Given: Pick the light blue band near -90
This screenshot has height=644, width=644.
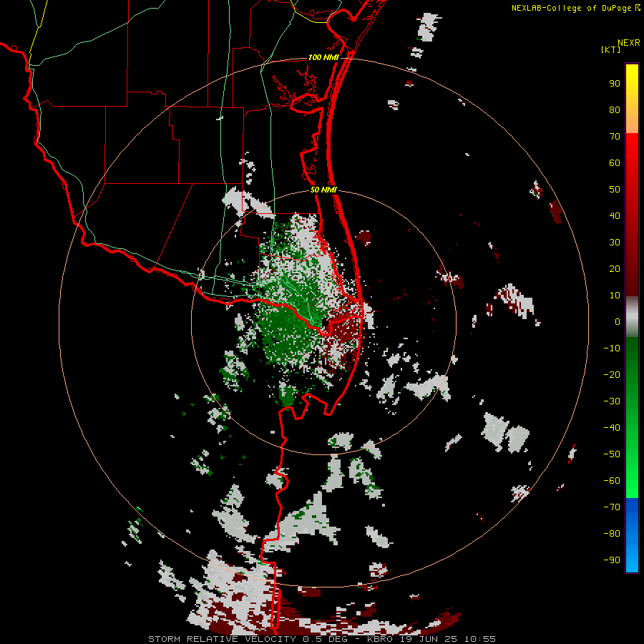Looking at the screenshot, I should 632,559.
